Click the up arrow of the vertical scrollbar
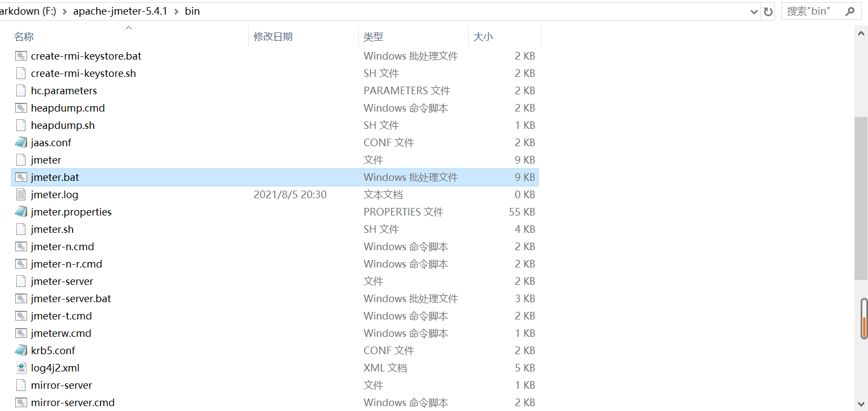The image size is (868, 411). click(x=861, y=34)
